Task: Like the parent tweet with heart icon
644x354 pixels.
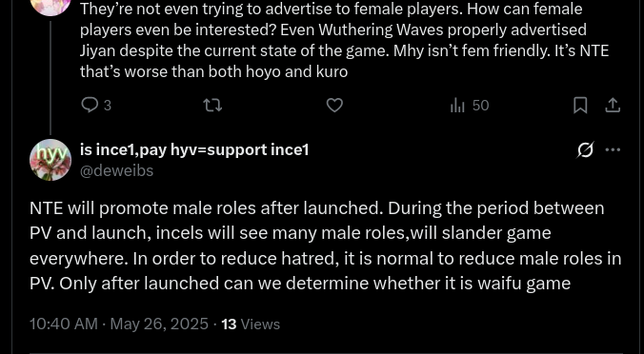Action: point(334,106)
